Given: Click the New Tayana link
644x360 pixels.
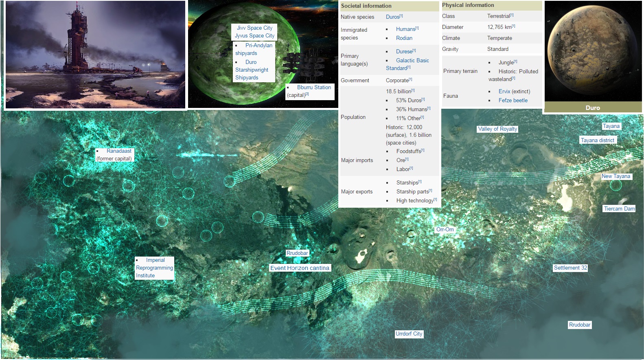Looking at the screenshot, I should click(616, 176).
